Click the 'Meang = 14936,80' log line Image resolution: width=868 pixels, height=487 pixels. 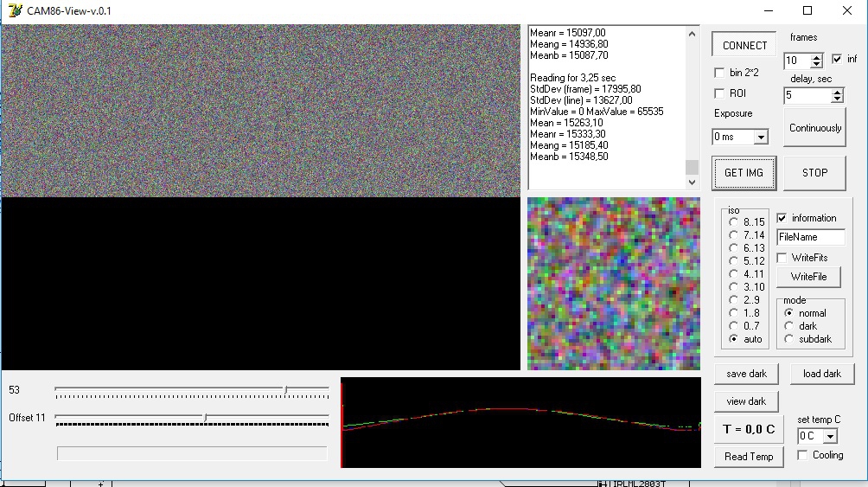[x=569, y=44]
